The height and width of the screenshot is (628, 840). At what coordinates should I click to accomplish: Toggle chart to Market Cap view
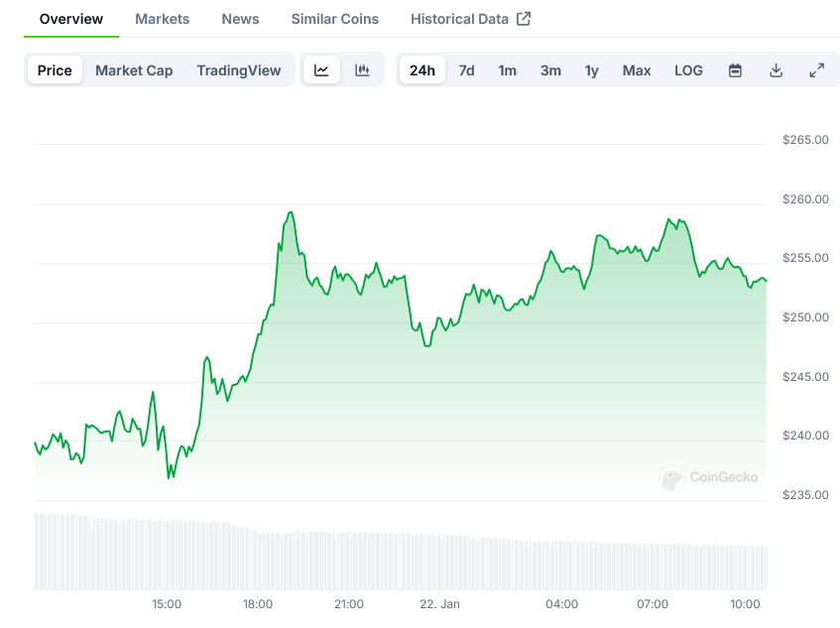[134, 70]
